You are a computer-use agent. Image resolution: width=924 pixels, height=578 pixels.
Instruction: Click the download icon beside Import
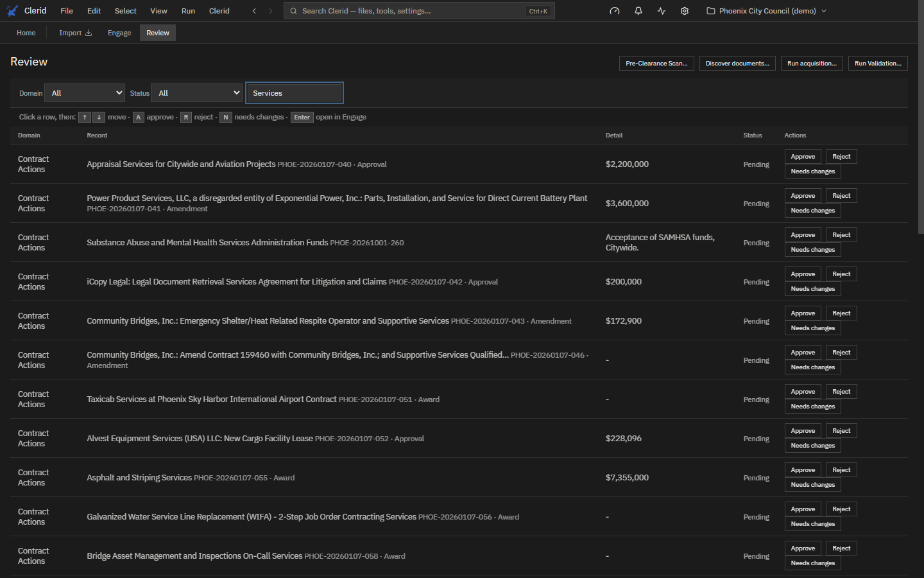point(89,33)
